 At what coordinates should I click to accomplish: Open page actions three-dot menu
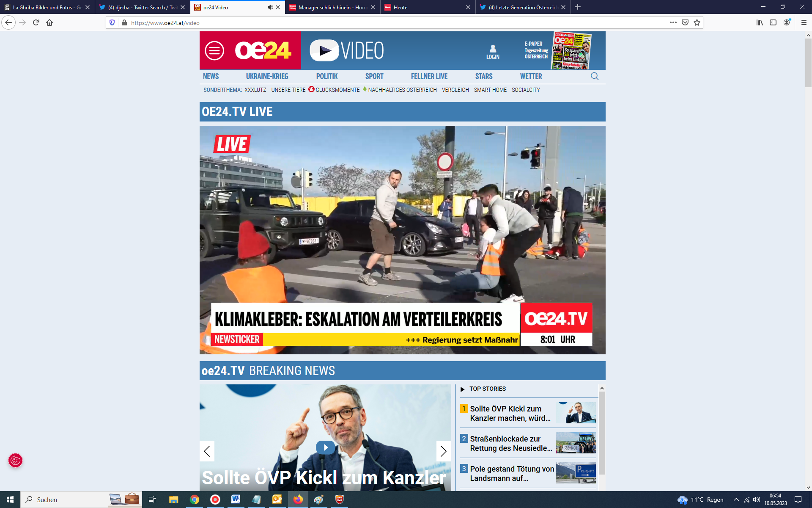pyautogui.click(x=673, y=22)
